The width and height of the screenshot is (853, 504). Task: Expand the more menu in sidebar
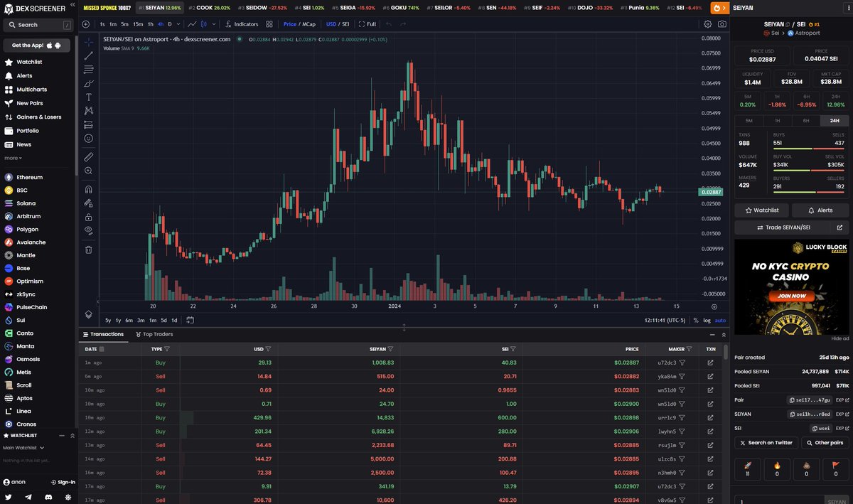[x=13, y=158]
